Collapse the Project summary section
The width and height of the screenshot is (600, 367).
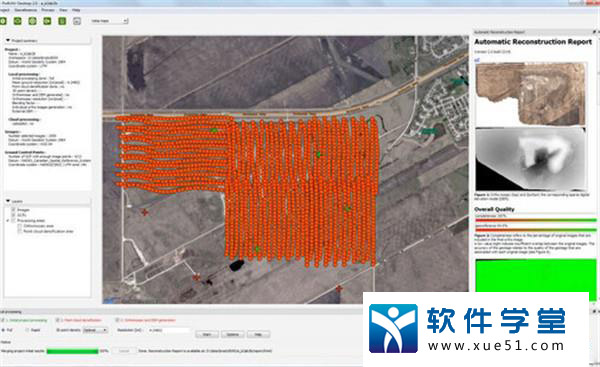pos(8,40)
